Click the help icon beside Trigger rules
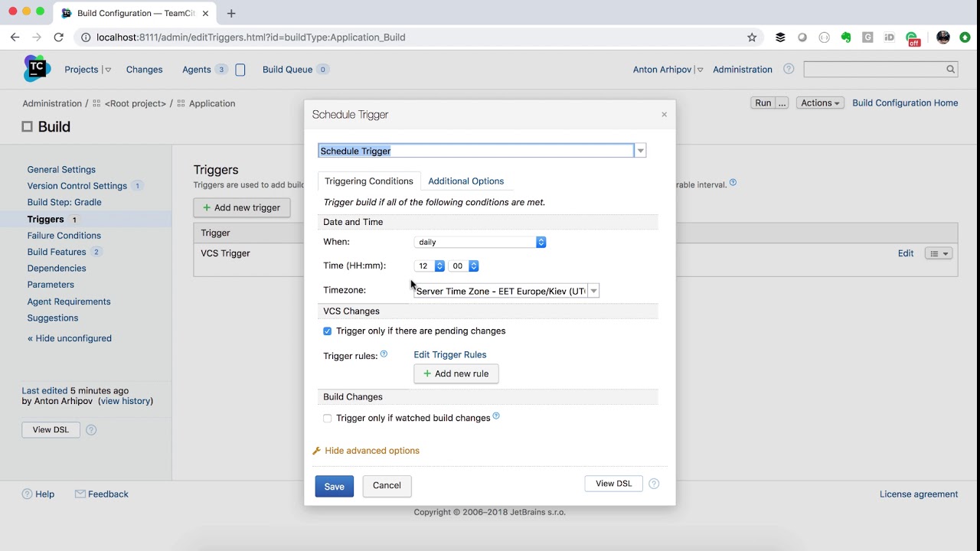This screenshot has width=980, height=551. 384,354
